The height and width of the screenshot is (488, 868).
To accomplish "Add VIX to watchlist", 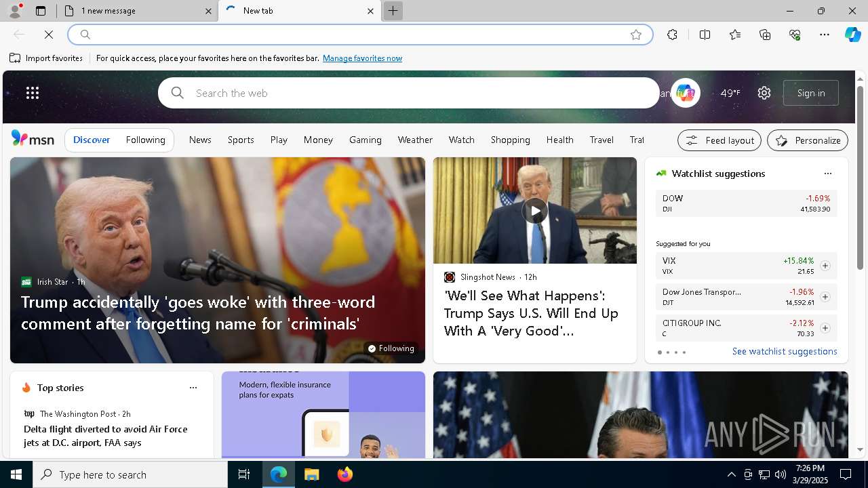I will (825, 266).
